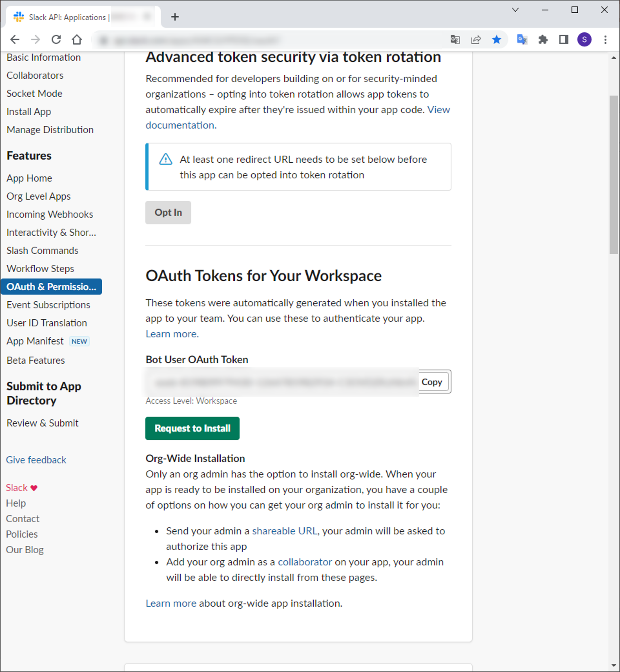Open the Chrome three-dot menu
This screenshot has height=672, width=620.
[x=605, y=40]
